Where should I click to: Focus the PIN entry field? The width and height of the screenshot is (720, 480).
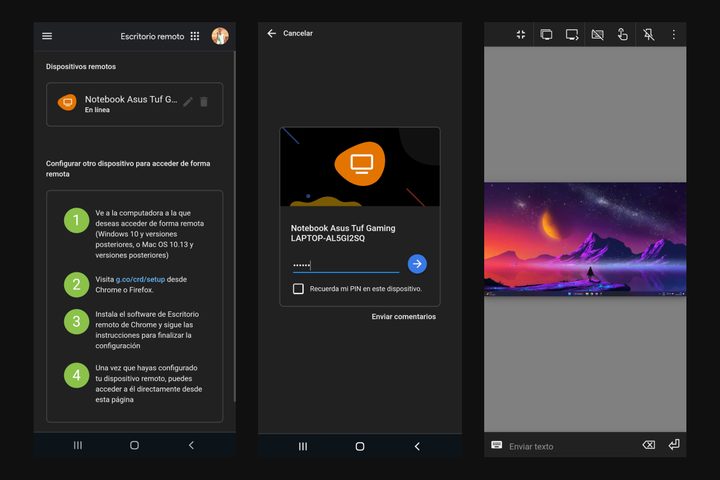[345, 264]
